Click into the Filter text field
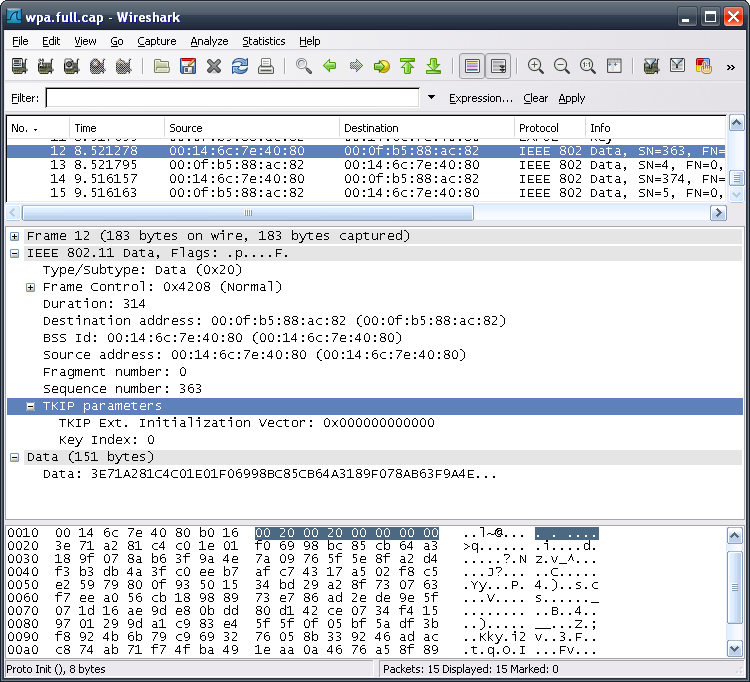Screen dimensions: 750x682 coord(232,98)
